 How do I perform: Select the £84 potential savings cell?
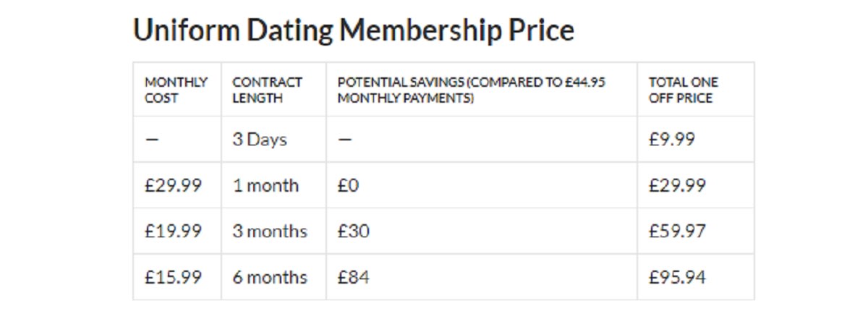click(x=353, y=277)
